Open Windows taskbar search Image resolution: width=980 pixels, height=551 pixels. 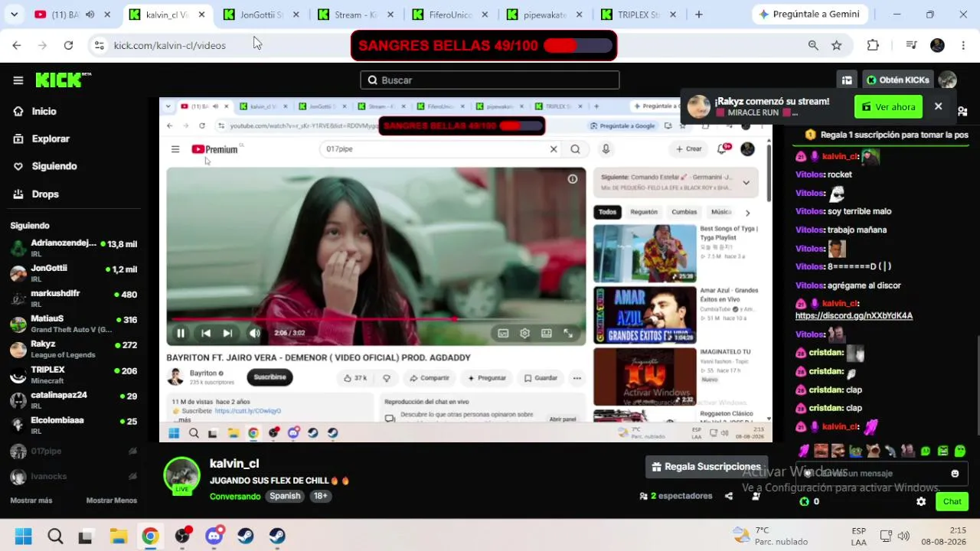coord(55,536)
